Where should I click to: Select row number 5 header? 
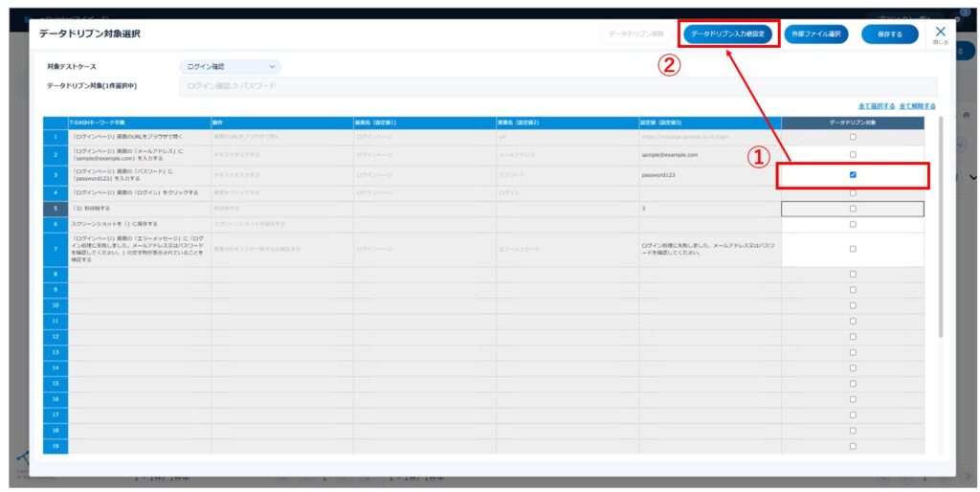pos(56,208)
